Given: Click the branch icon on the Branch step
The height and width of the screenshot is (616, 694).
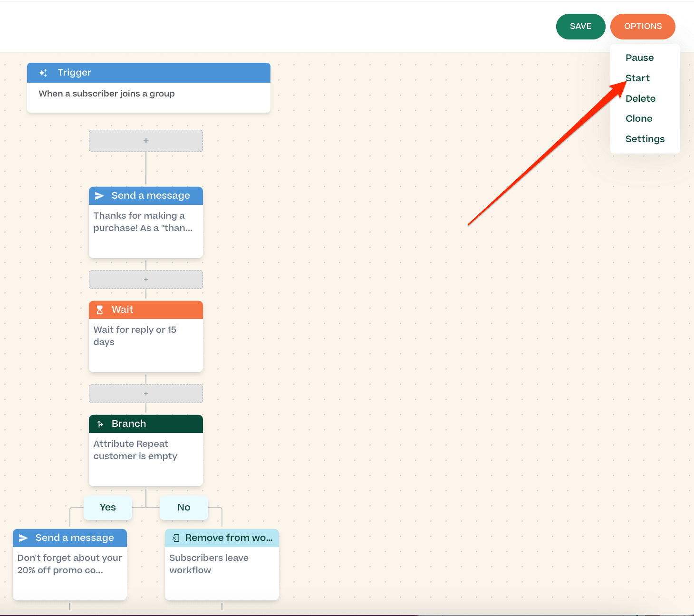Looking at the screenshot, I should point(100,424).
